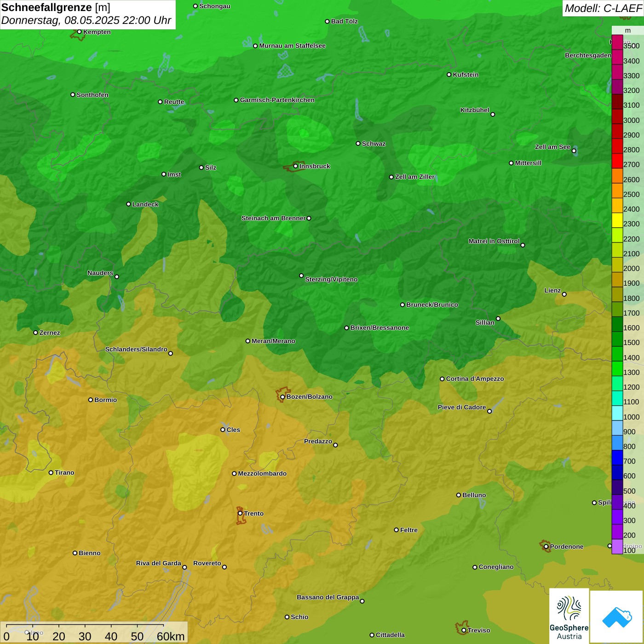This screenshot has width=644, height=644.
Task: Click the Bozen/Bolzano city label
Action: coord(309,397)
